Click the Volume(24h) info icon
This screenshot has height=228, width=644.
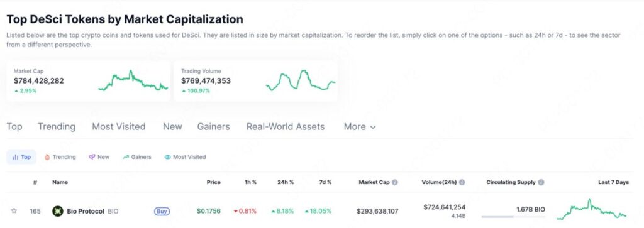(x=462, y=183)
